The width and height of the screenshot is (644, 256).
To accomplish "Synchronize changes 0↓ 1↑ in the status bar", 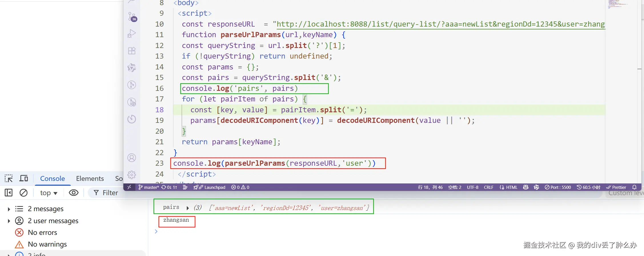I will pos(169,187).
